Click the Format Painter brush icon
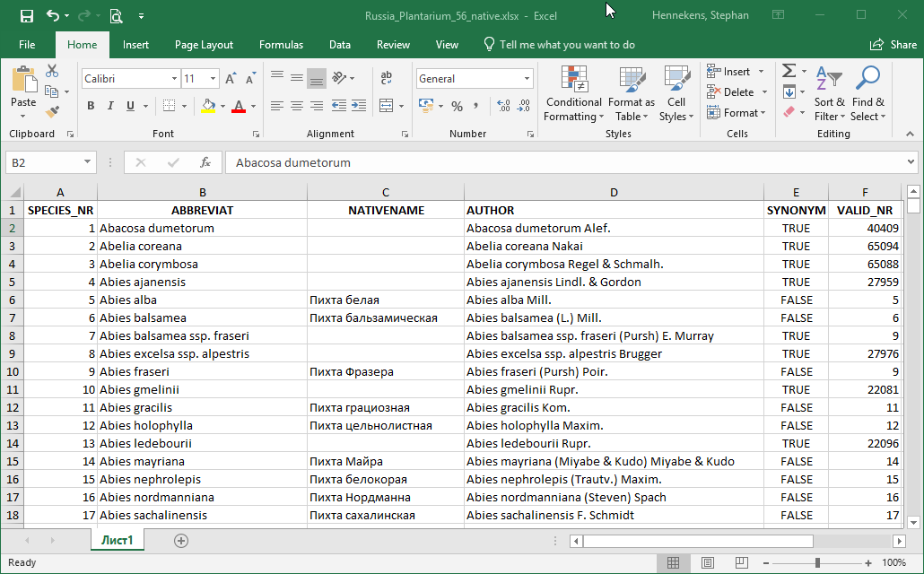This screenshot has width=924, height=574. pos(52,112)
